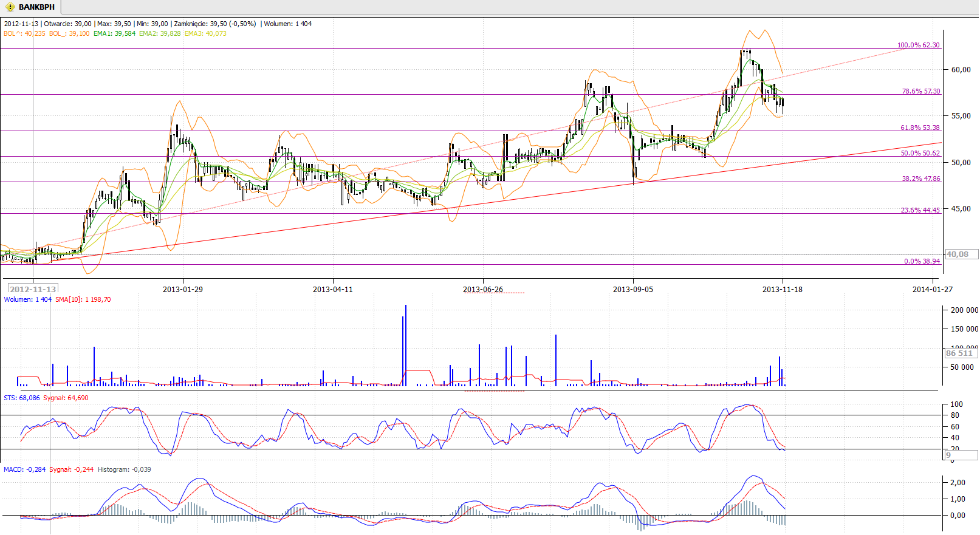Click the yellow warning icon beside BANKBPH
Image resolution: width=980 pixels, height=535 pixels.
(x=10, y=7)
